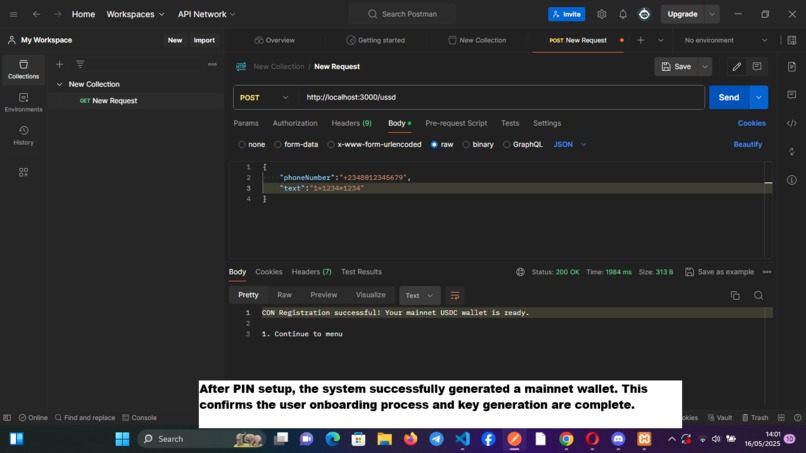
Task: Switch to the response Cookies tab
Action: pos(269,272)
